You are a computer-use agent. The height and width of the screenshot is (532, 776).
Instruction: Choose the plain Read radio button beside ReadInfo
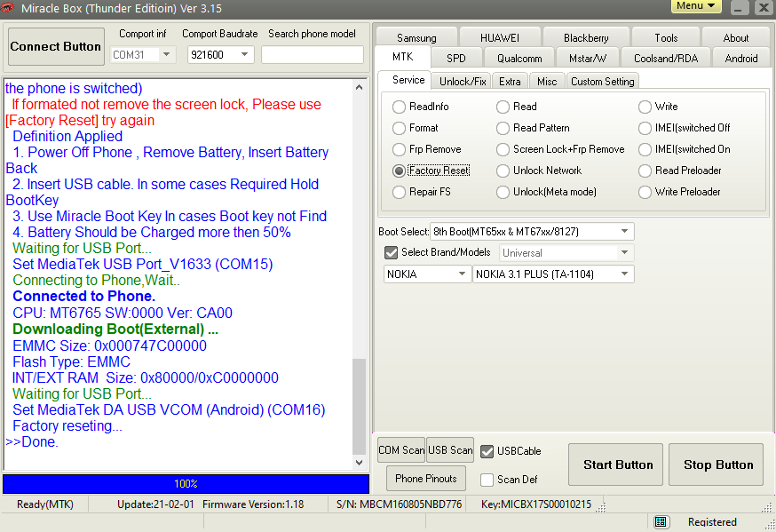pos(503,107)
